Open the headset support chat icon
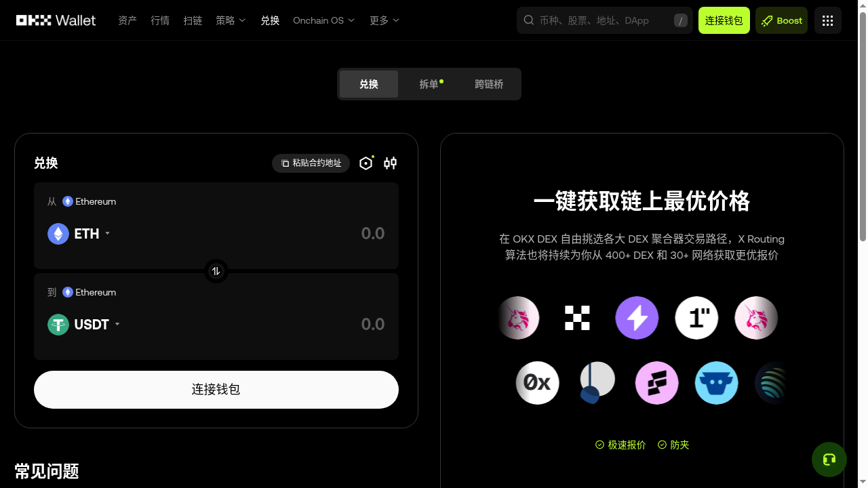This screenshot has height=488, width=868. (829, 460)
